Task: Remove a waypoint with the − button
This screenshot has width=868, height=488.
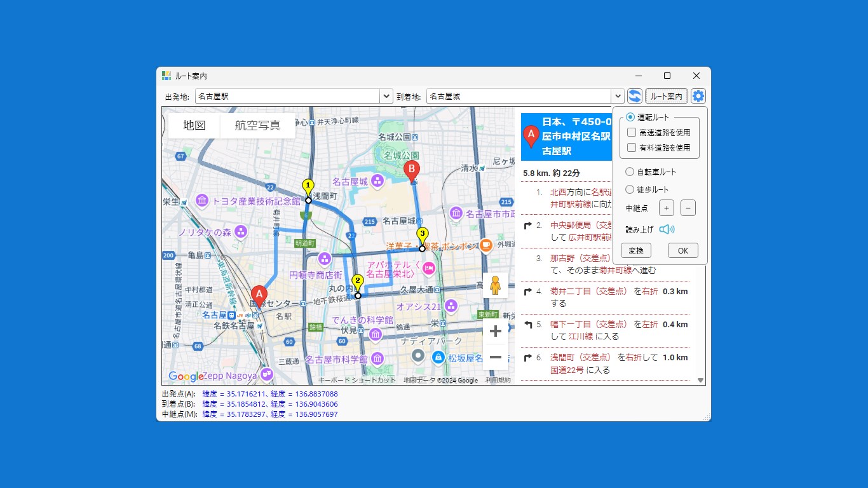Action: (688, 208)
